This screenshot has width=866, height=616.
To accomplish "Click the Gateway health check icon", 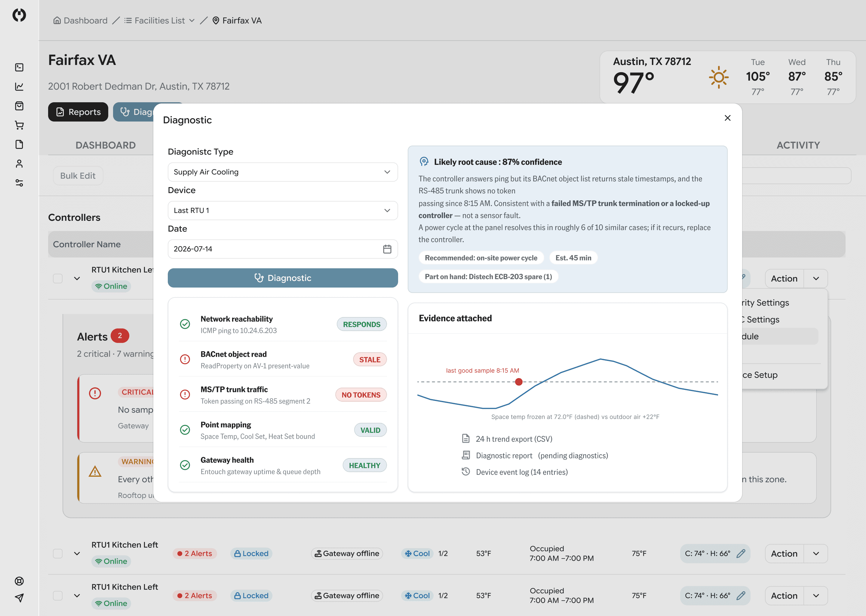I will pyautogui.click(x=185, y=465).
